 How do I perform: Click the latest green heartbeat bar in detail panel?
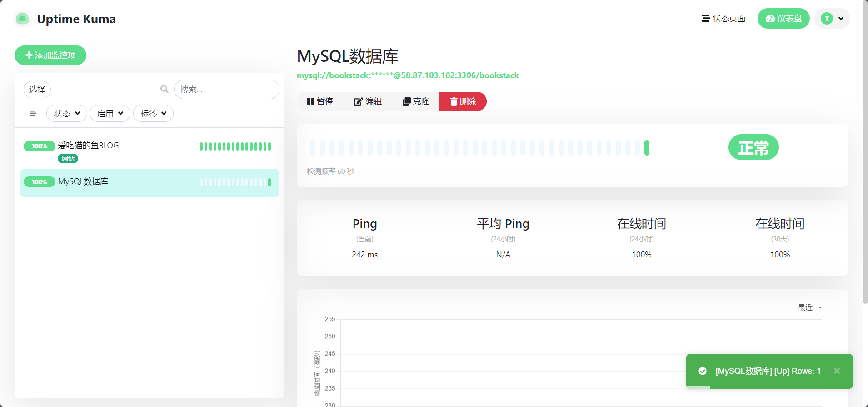coord(647,148)
